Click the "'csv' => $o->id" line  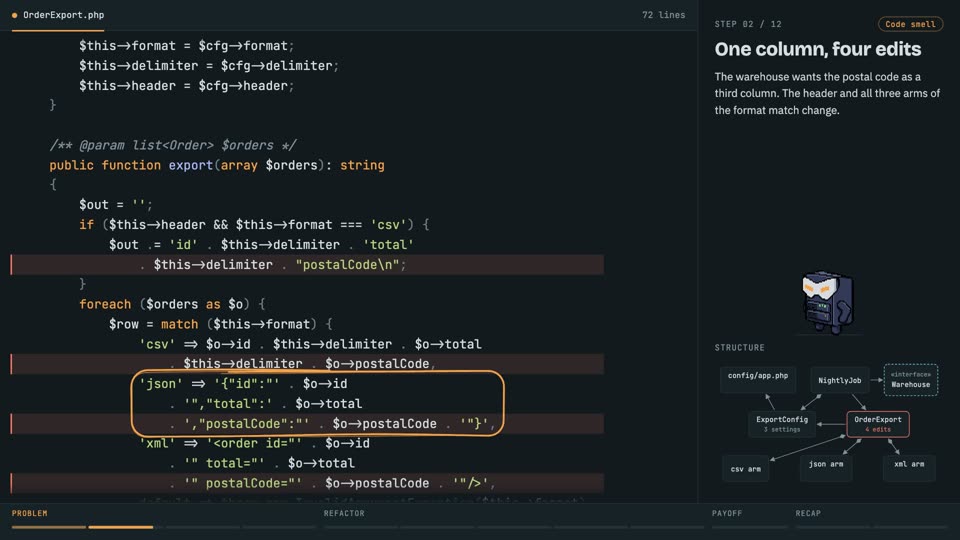[x=310, y=344]
